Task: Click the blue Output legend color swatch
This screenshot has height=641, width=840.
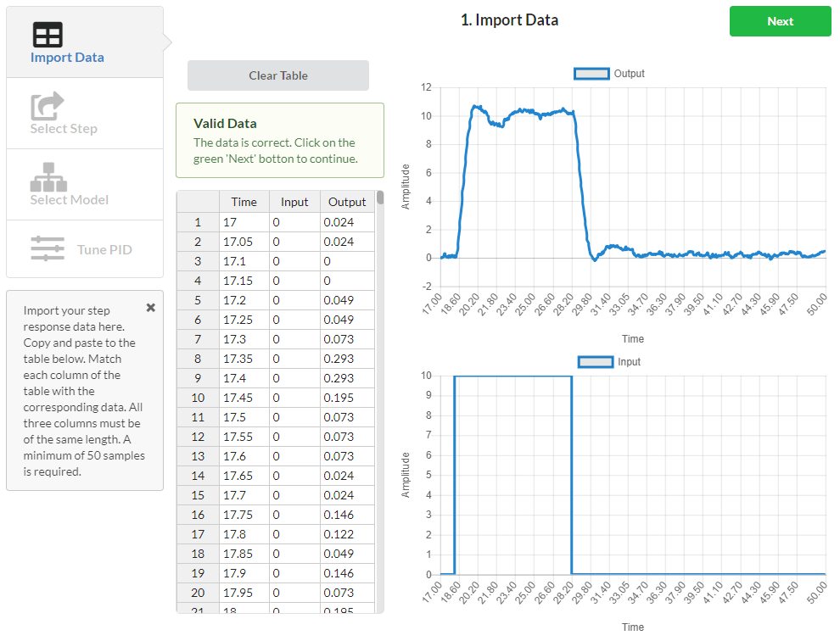Action: point(591,74)
